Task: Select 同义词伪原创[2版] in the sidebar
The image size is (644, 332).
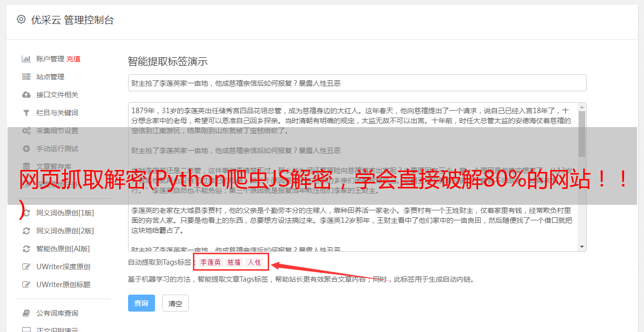Action: coord(65,231)
